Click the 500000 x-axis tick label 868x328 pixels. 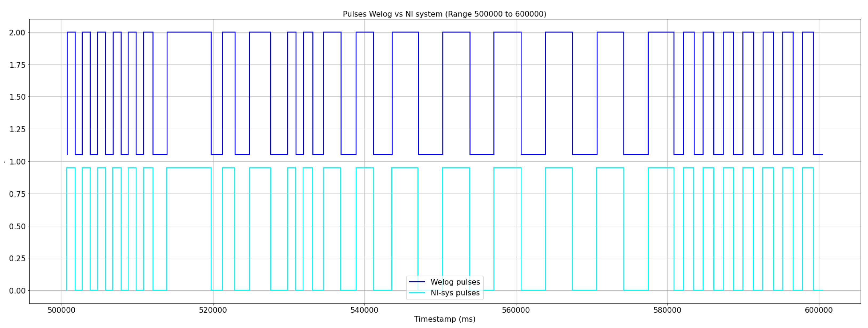pos(61,310)
